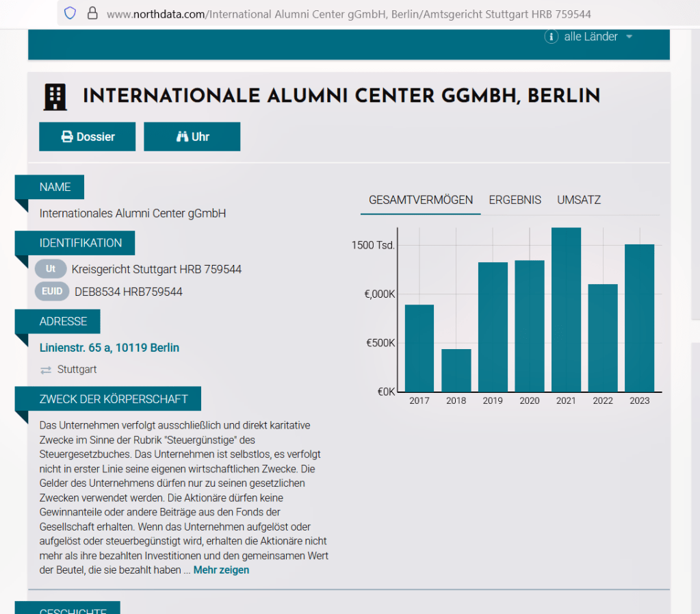Viewport: 700px width, 614px height.
Task: Click the padlock site security icon
Action: click(92, 14)
